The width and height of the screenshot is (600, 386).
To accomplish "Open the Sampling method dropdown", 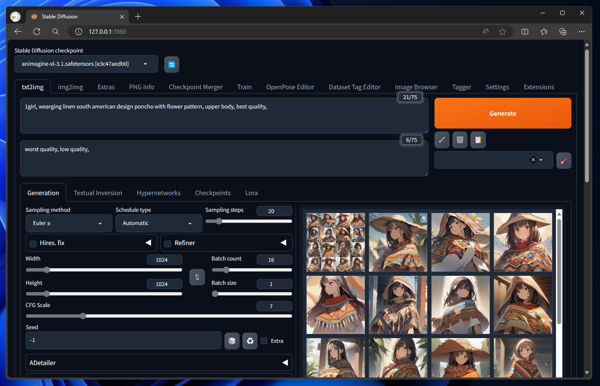I will (x=69, y=223).
